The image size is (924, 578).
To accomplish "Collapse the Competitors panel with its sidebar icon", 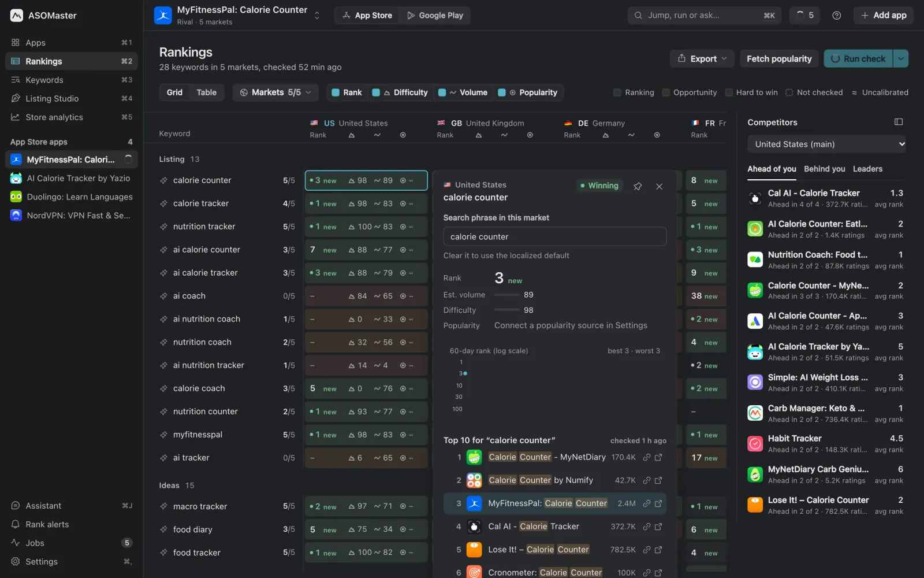I will click(898, 122).
